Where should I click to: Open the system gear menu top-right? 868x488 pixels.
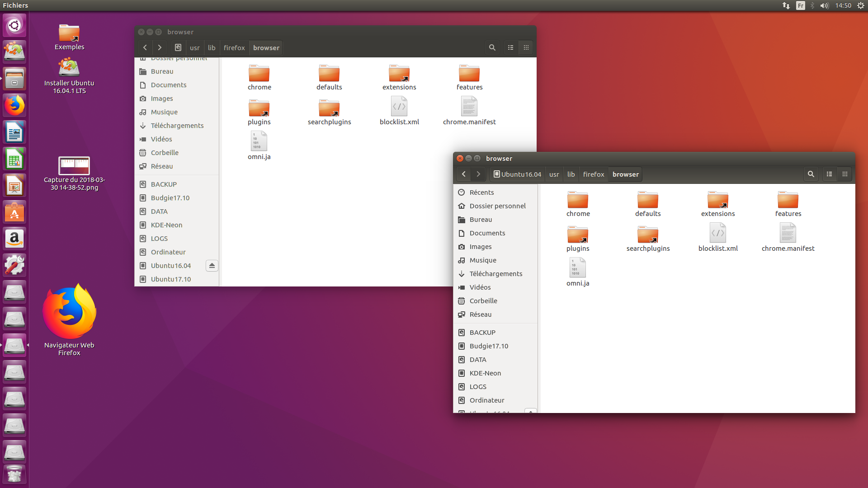click(x=861, y=5)
